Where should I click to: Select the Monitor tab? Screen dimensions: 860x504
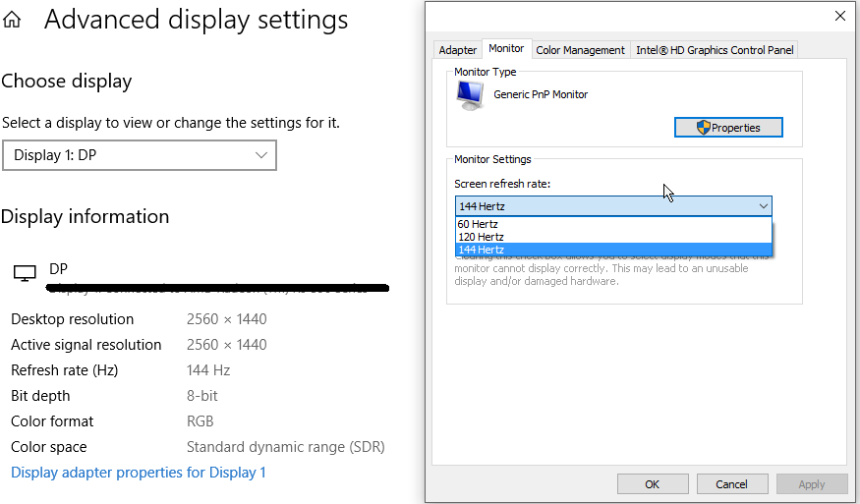pos(506,49)
